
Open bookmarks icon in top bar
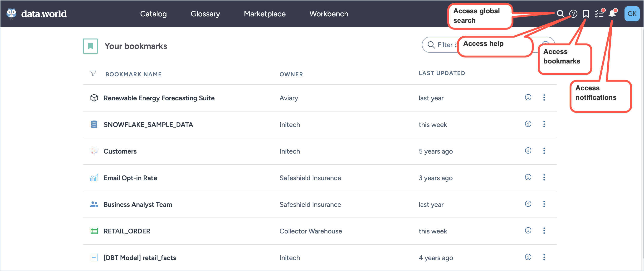[586, 14]
